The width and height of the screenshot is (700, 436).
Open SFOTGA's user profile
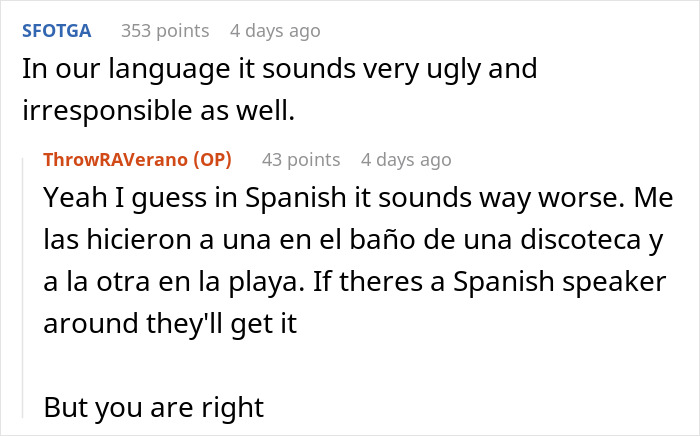click(x=57, y=31)
